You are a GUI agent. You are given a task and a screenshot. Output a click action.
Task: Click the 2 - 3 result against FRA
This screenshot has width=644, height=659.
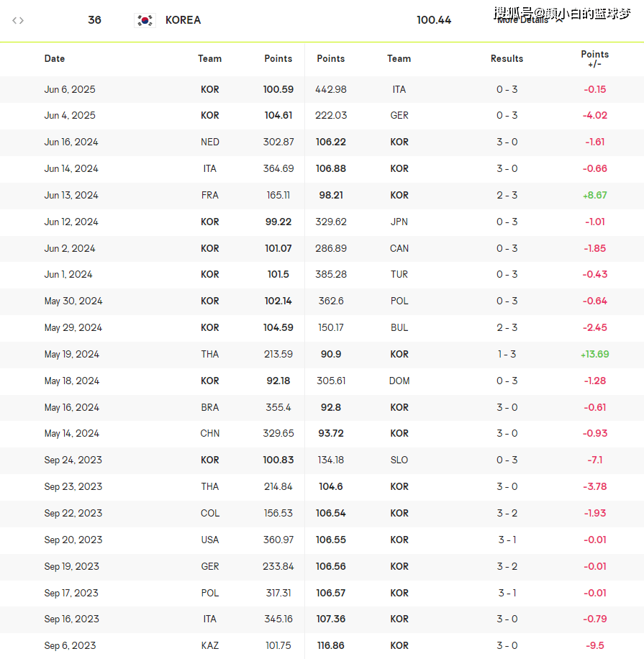point(507,195)
